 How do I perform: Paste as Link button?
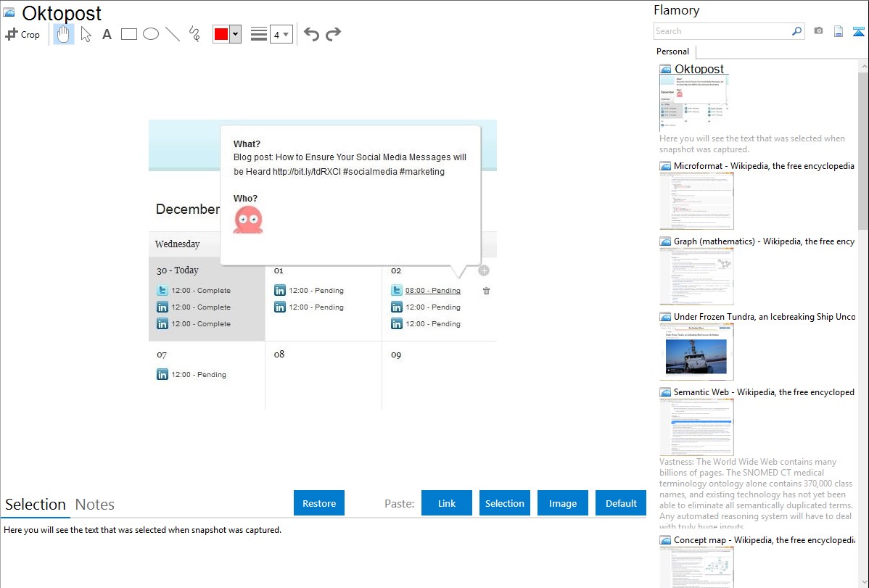[x=447, y=503]
